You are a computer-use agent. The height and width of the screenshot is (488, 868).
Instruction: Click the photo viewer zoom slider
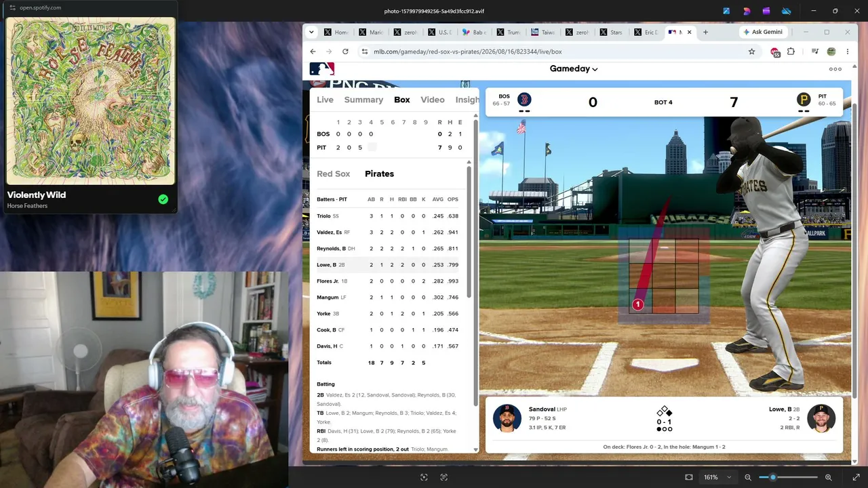point(789,477)
